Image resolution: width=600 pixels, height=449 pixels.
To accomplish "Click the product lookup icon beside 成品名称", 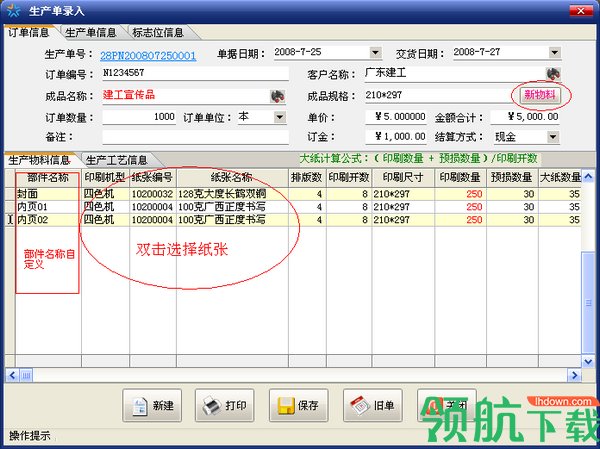I will pyautogui.click(x=277, y=96).
